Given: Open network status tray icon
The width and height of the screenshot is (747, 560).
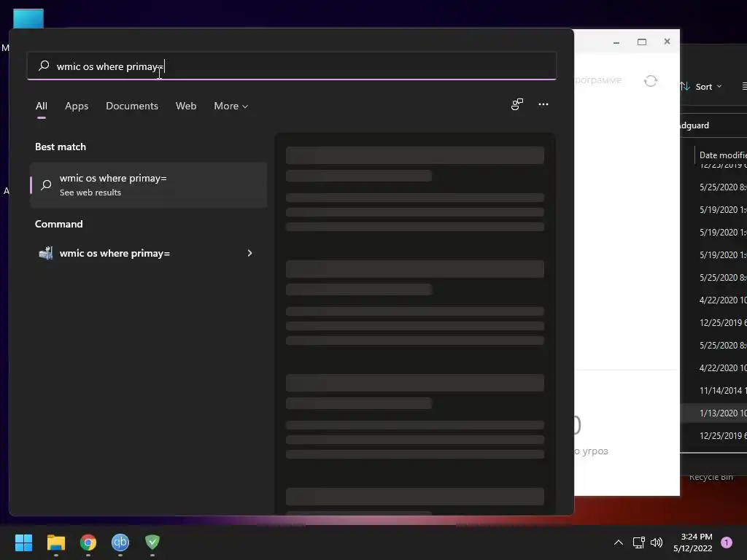Looking at the screenshot, I should [x=638, y=542].
